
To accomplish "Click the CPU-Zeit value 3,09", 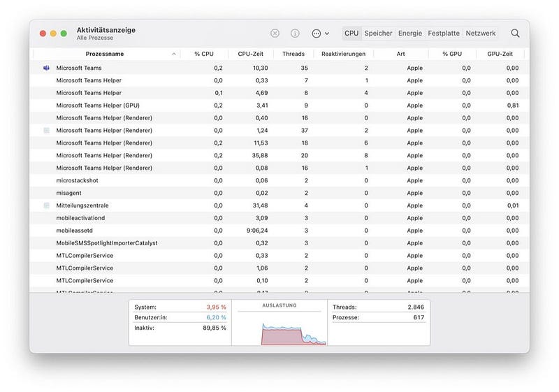I will (261, 218).
